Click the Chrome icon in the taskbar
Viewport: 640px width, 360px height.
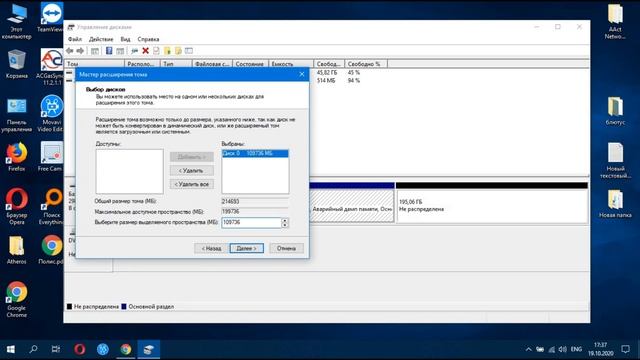[x=126, y=349]
